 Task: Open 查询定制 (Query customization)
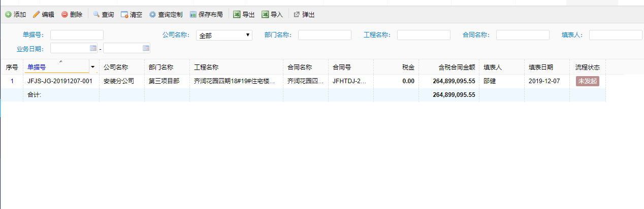click(x=166, y=15)
